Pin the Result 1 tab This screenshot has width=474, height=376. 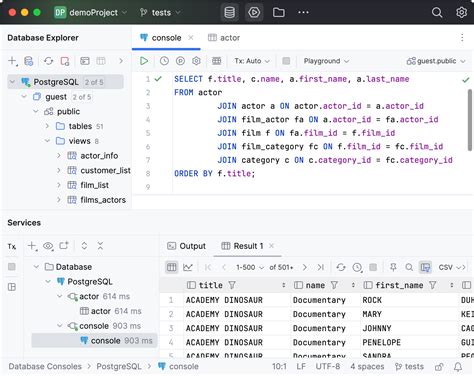pos(393,267)
